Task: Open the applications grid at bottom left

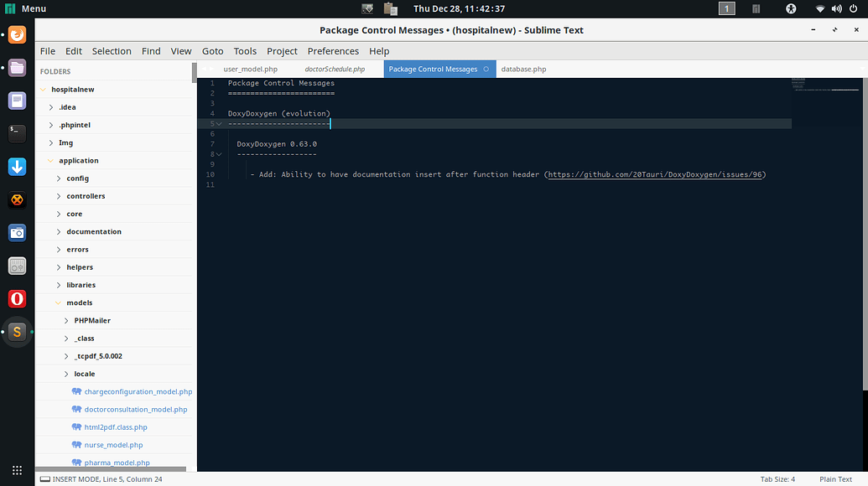Action: [17, 469]
